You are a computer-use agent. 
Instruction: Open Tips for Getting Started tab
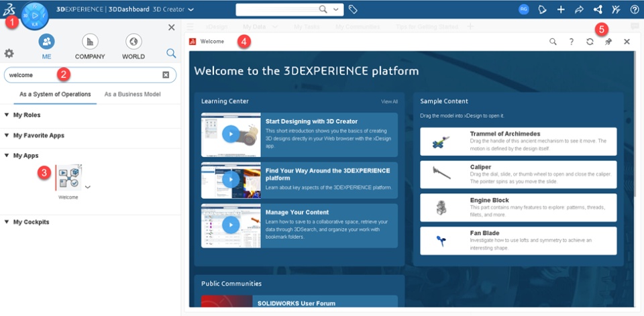point(427,27)
